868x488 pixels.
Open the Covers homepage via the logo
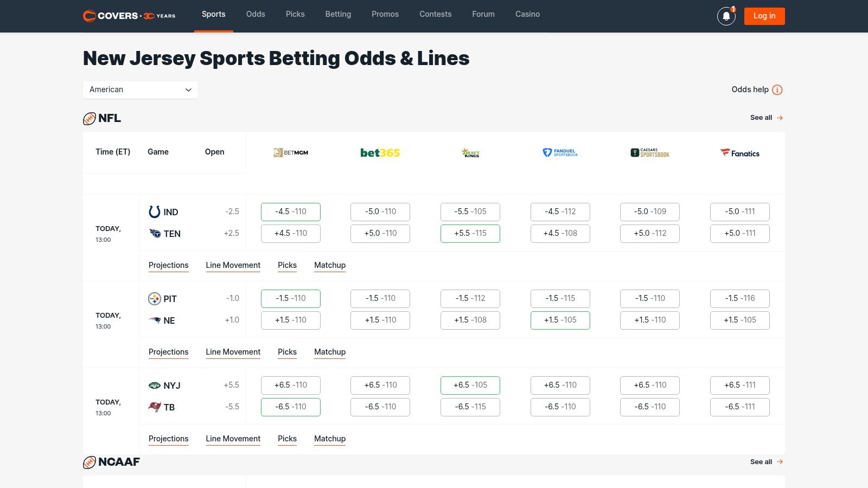[129, 16]
